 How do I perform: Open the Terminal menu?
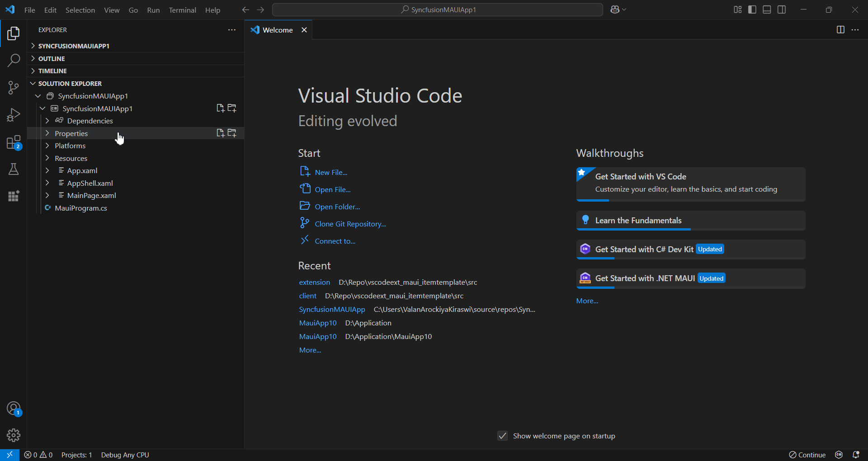[x=182, y=10]
